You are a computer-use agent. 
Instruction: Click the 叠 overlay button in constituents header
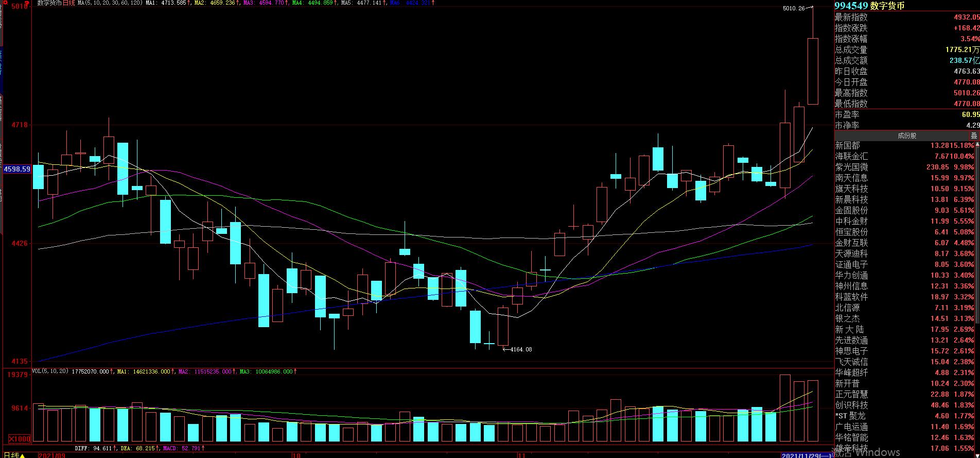(973, 135)
